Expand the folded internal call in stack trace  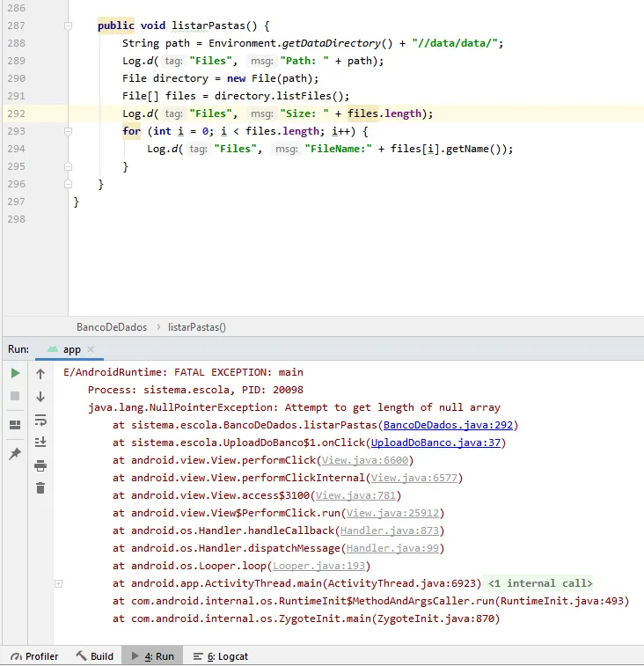click(x=58, y=583)
